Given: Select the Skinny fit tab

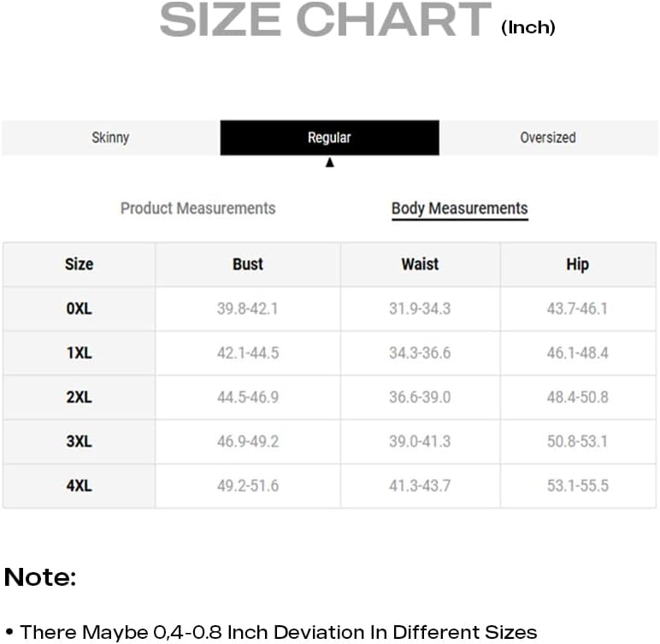Looking at the screenshot, I should 110,138.
